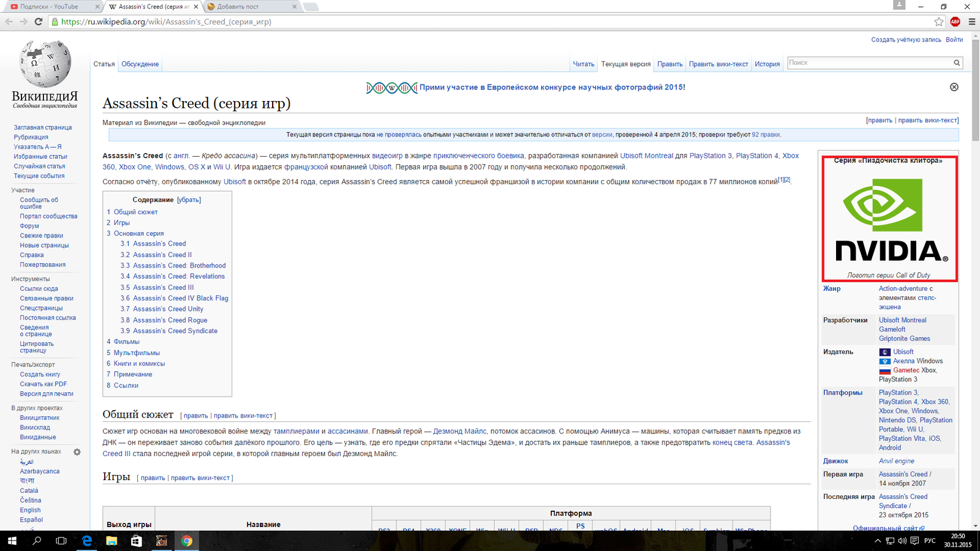Open the Action Center notifications icon
Image resolution: width=980 pixels, height=551 pixels.
(914, 541)
